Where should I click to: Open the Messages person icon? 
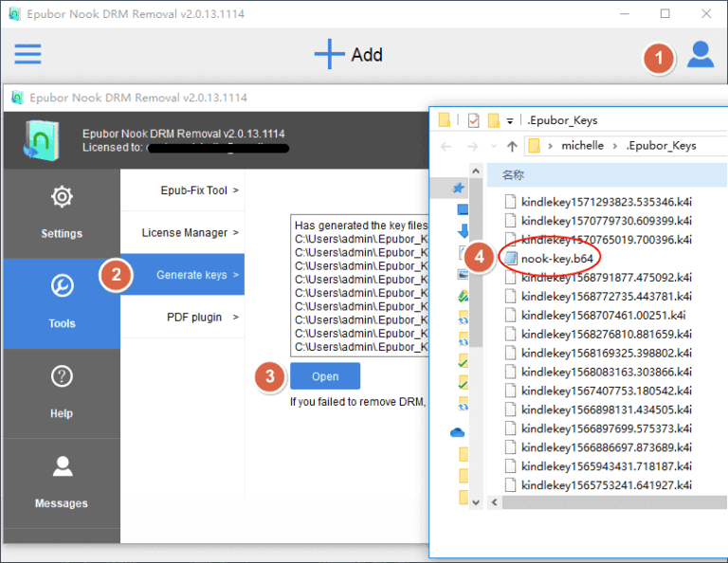point(63,466)
